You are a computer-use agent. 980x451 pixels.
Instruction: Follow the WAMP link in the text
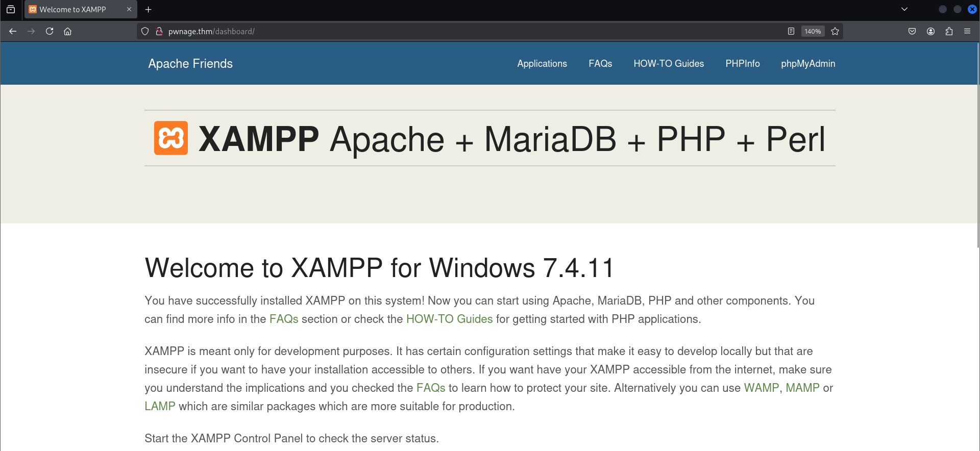(x=761, y=388)
